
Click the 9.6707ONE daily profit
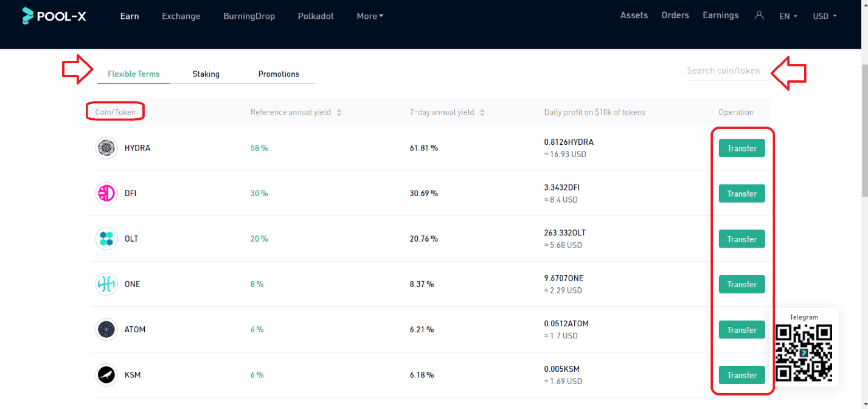[x=563, y=278]
